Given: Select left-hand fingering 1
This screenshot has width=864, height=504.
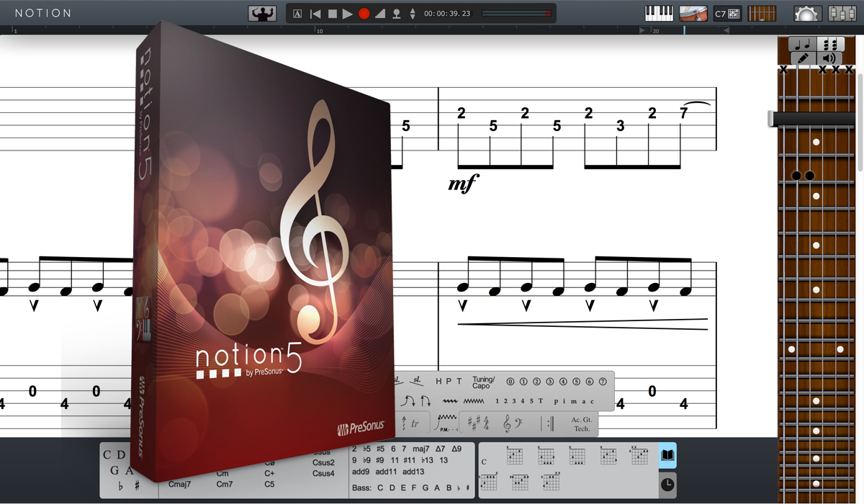Looking at the screenshot, I should (x=497, y=401).
